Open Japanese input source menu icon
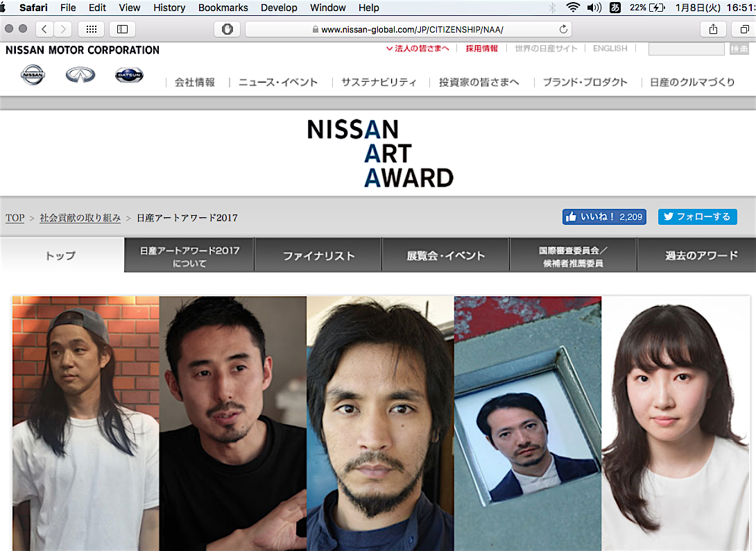The image size is (756, 551). (x=615, y=7)
